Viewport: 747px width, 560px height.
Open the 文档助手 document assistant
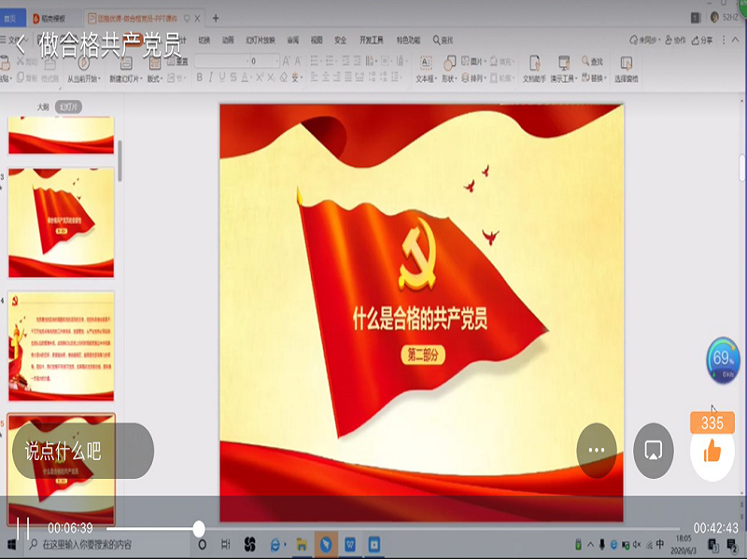tap(534, 69)
